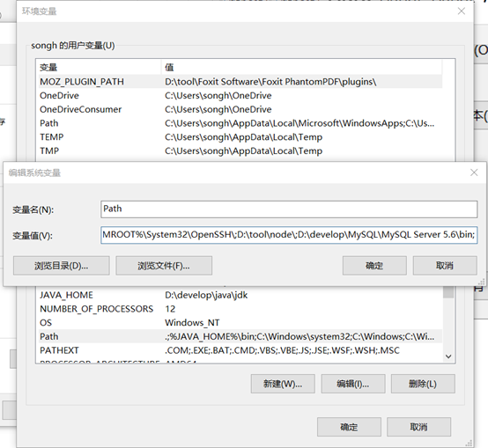488x448 pixels.
Task: Open 浏览目录(D)... folder browser
Action: 62,266
